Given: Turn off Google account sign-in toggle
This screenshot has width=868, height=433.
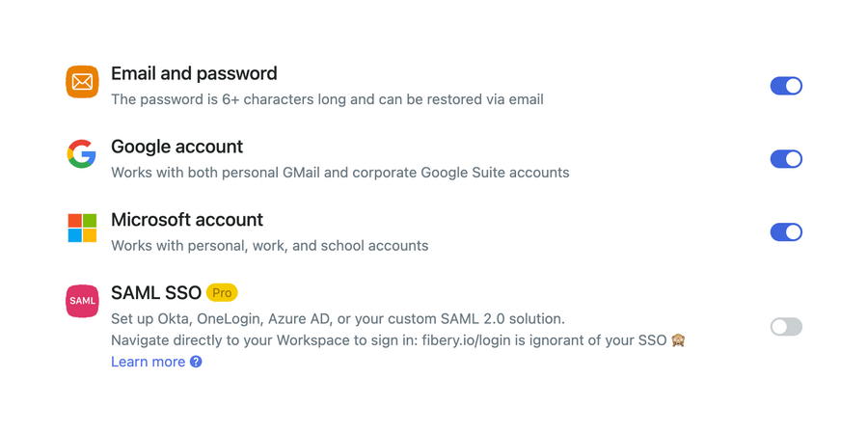Looking at the screenshot, I should pos(786,159).
